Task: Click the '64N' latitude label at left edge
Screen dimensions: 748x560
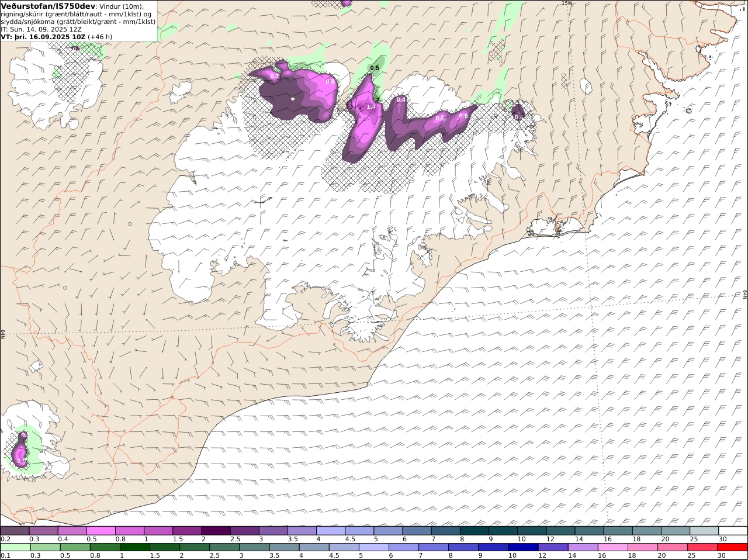Action: tap(3, 334)
